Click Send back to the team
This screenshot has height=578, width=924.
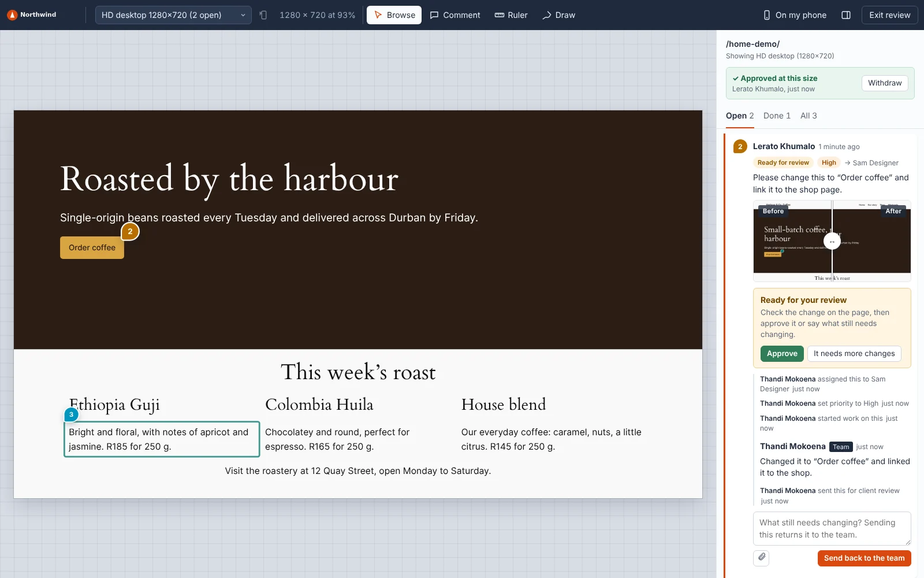864,558
